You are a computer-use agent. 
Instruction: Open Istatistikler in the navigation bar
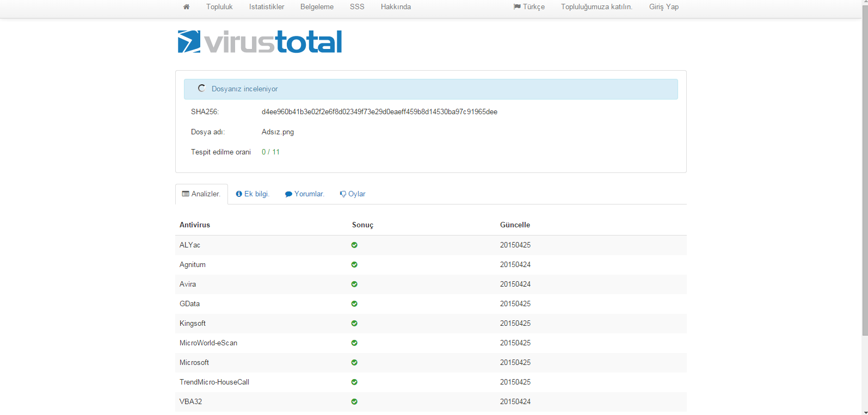[267, 7]
